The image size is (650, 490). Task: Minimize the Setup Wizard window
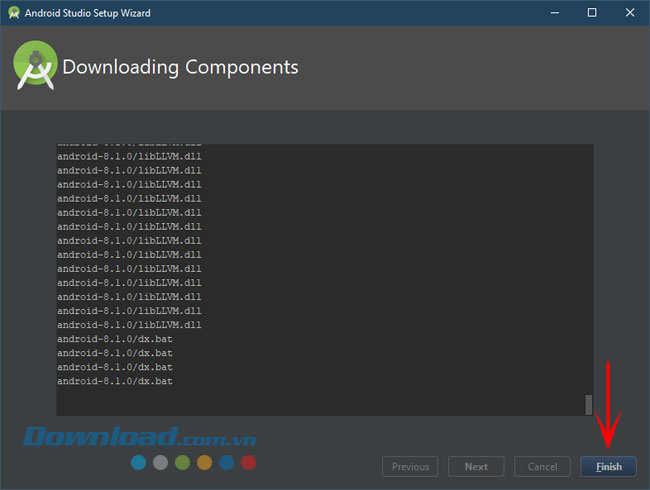pyautogui.click(x=555, y=13)
